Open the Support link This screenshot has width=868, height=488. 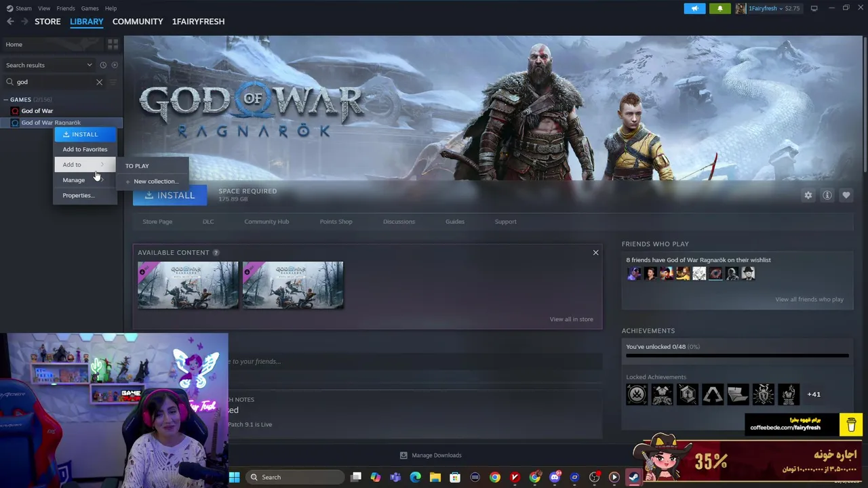505,222
